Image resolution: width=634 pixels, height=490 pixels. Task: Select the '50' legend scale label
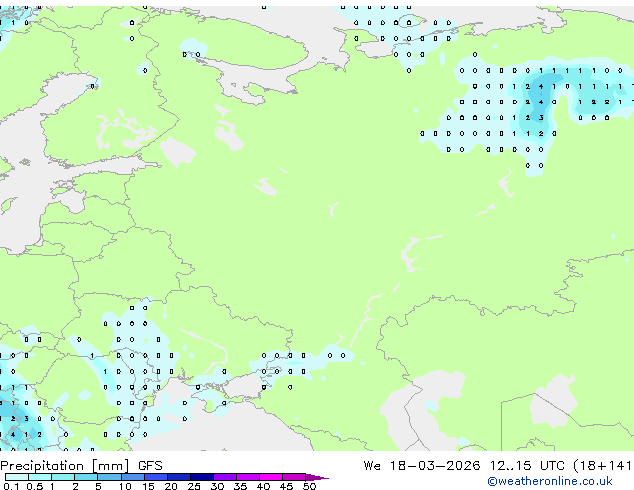pos(309,486)
